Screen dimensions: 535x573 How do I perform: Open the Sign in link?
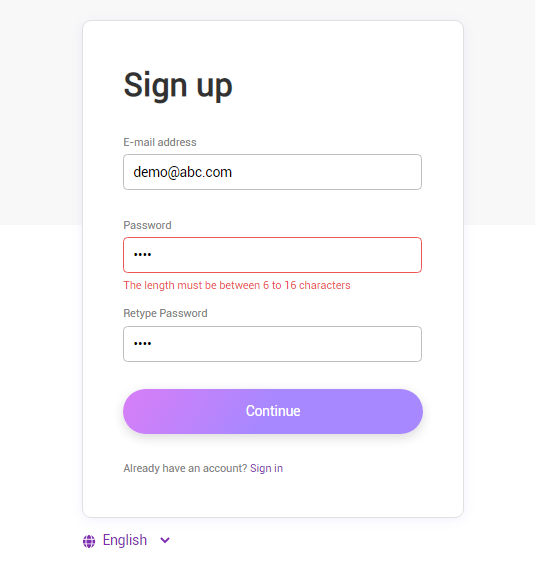(x=266, y=468)
